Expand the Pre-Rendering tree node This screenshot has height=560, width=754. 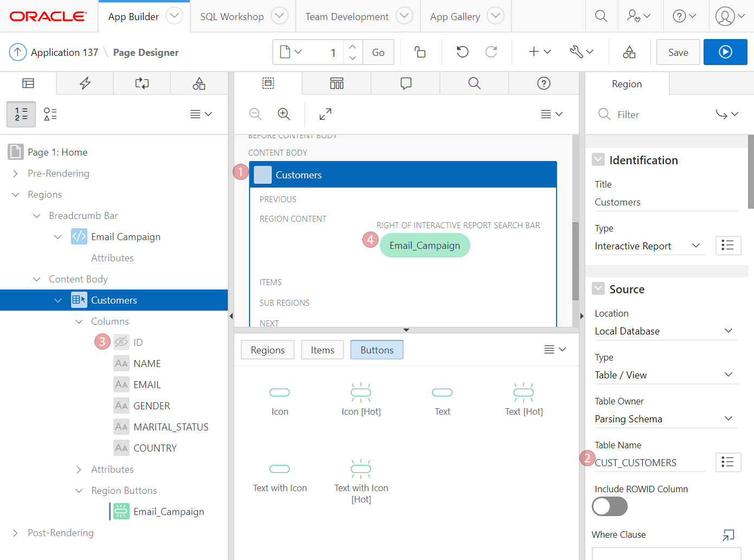(16, 173)
